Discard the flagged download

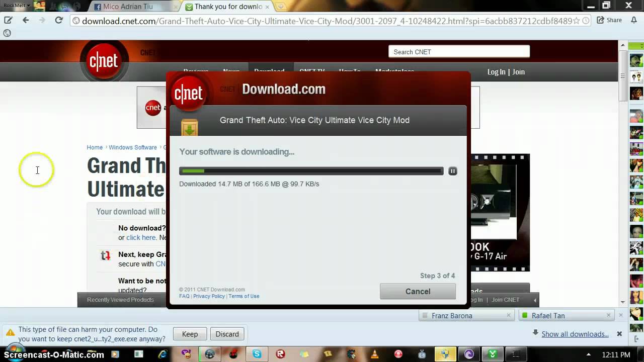point(227,334)
